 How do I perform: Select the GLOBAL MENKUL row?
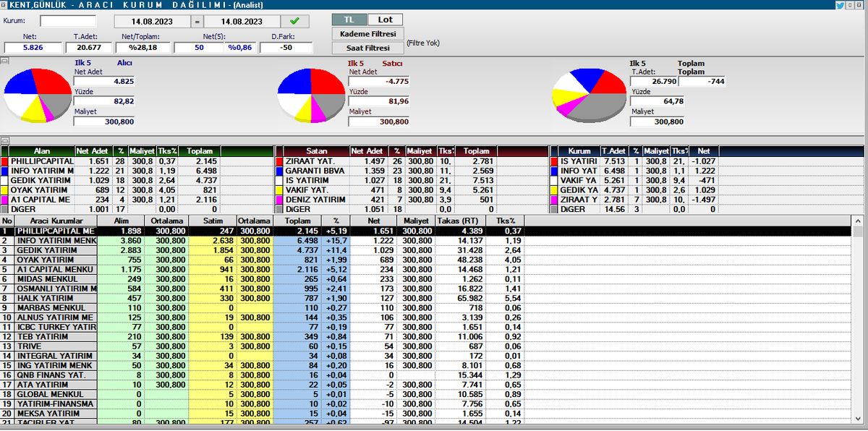click(426, 395)
